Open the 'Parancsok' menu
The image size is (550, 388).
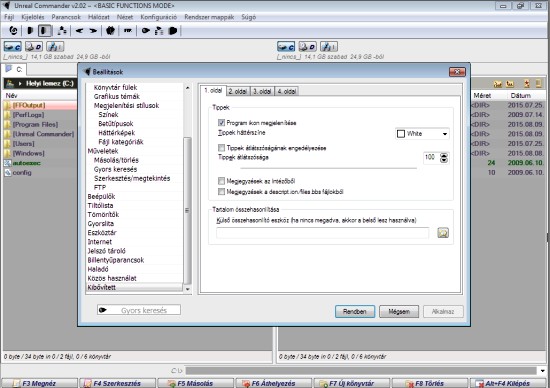(66, 17)
